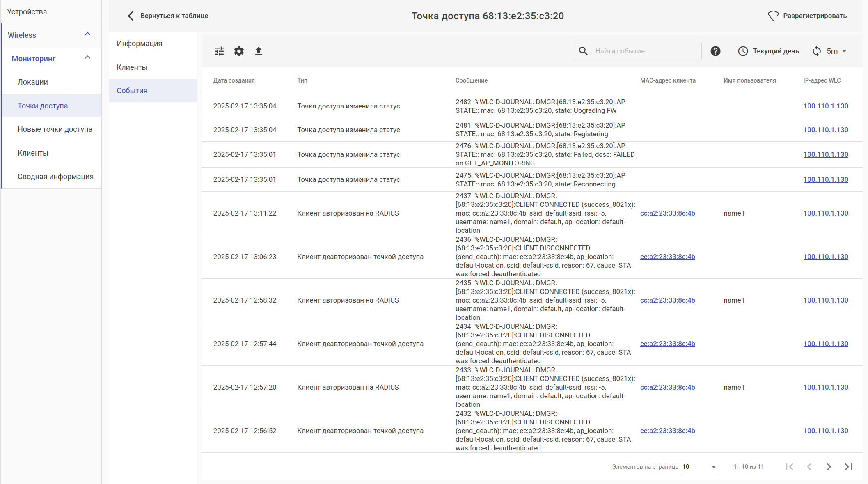Viewport: 868px width, 484px height.
Task: Click the refresh interval sync icon
Action: [817, 51]
